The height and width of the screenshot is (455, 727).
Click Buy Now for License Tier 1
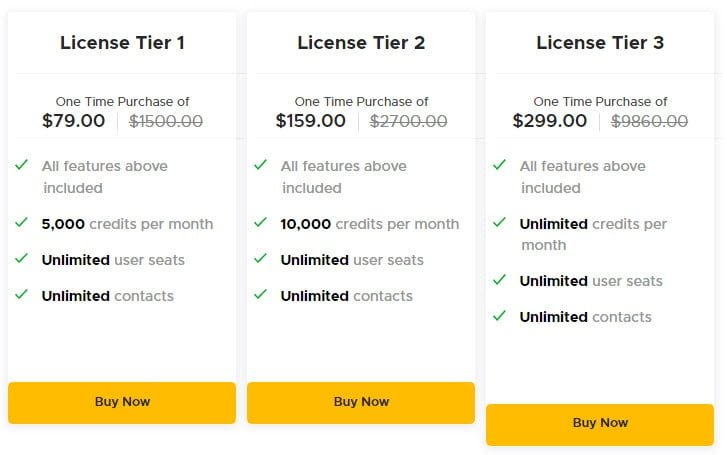[x=122, y=402]
